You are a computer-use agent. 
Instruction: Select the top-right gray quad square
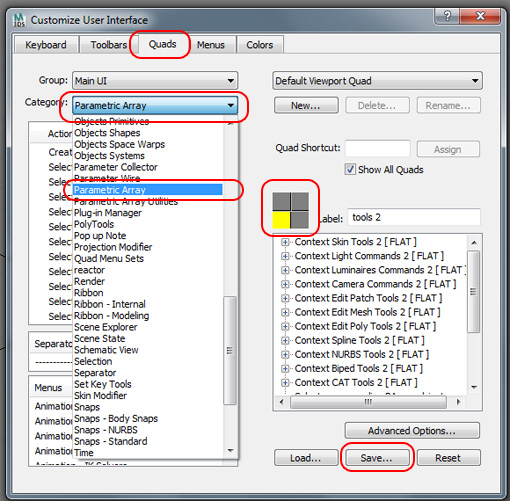tap(300, 201)
